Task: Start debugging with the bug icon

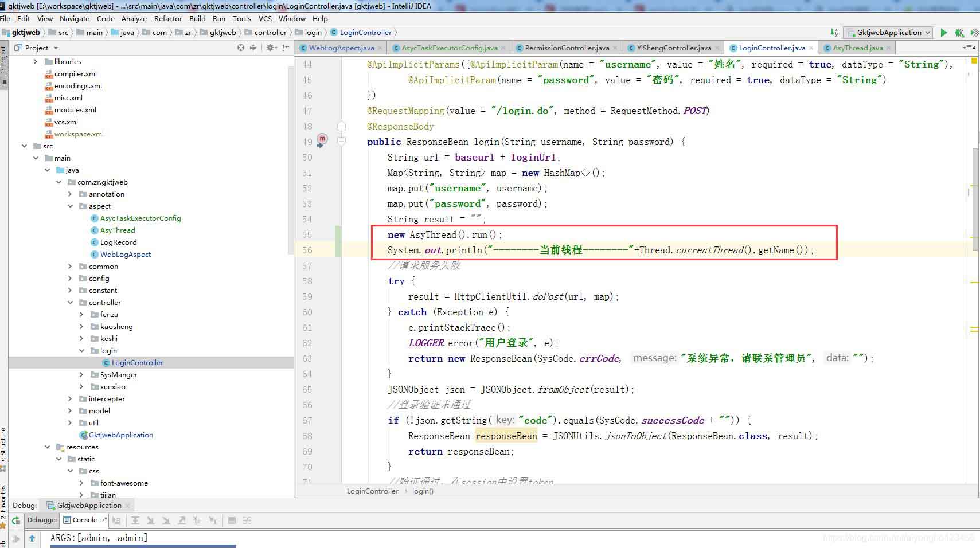Action: pyautogui.click(x=959, y=33)
